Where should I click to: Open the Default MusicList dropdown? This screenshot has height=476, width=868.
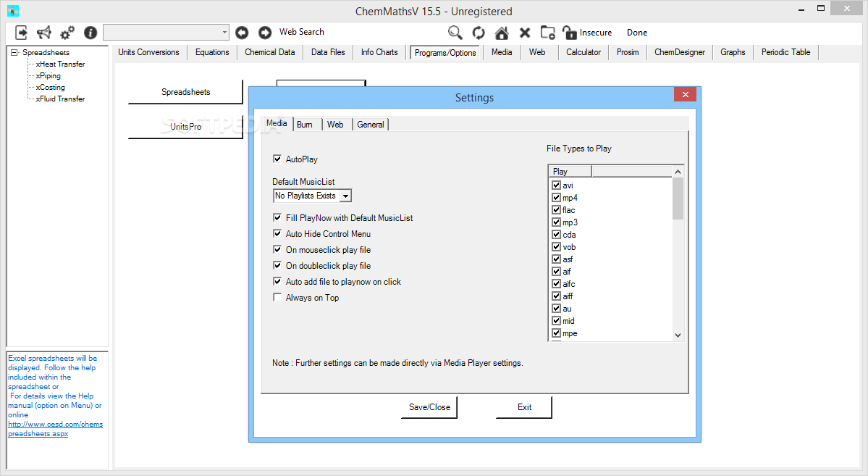[x=345, y=196]
